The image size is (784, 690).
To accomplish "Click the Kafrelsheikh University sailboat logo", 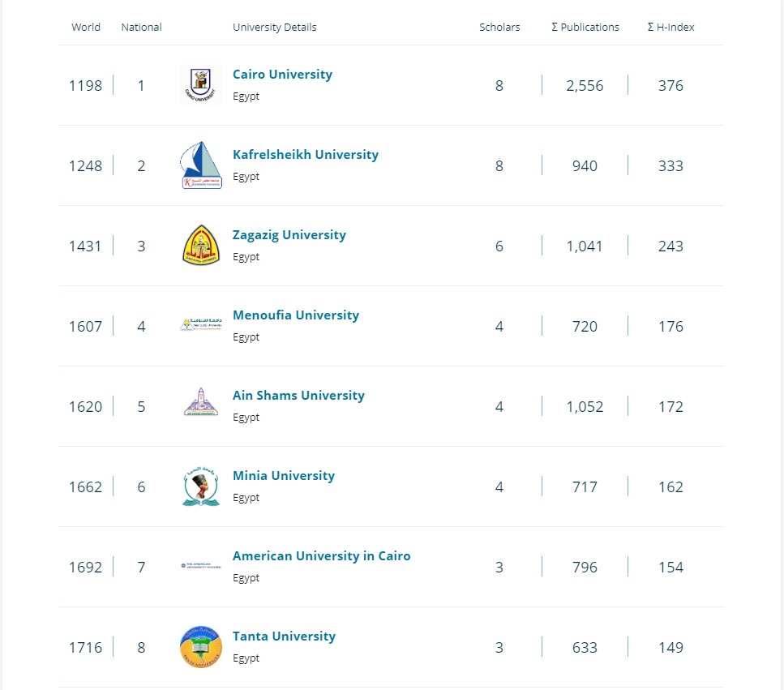I will tap(200, 165).
